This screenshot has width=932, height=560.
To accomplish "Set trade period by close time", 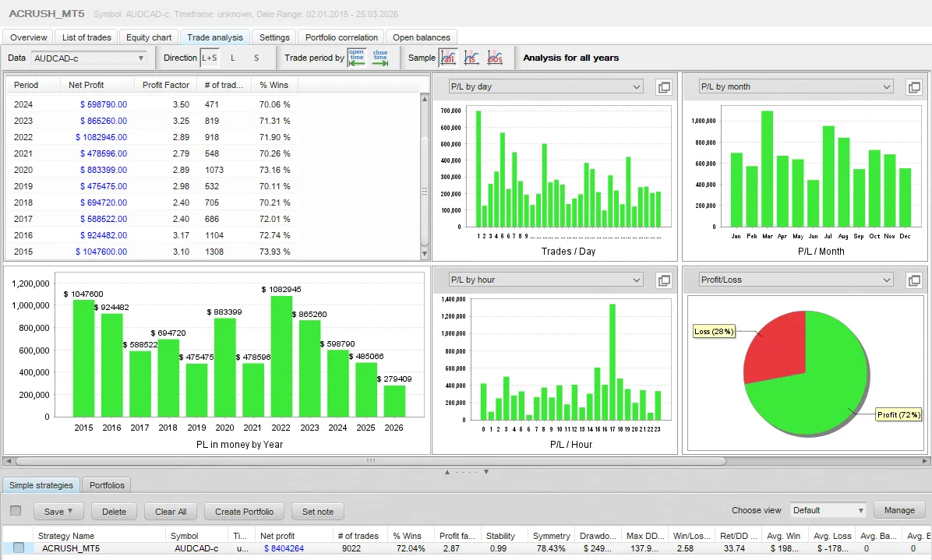I will pos(380,58).
